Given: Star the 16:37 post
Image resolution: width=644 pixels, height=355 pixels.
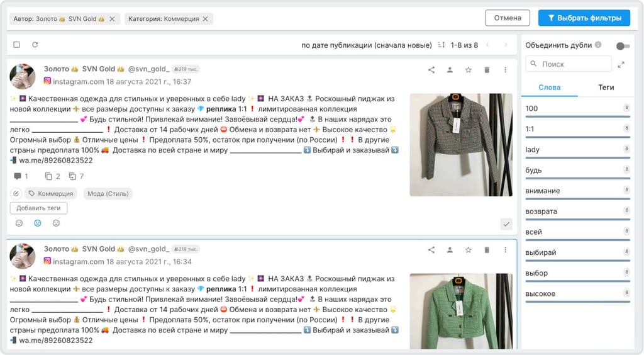Looking at the screenshot, I should click(468, 70).
